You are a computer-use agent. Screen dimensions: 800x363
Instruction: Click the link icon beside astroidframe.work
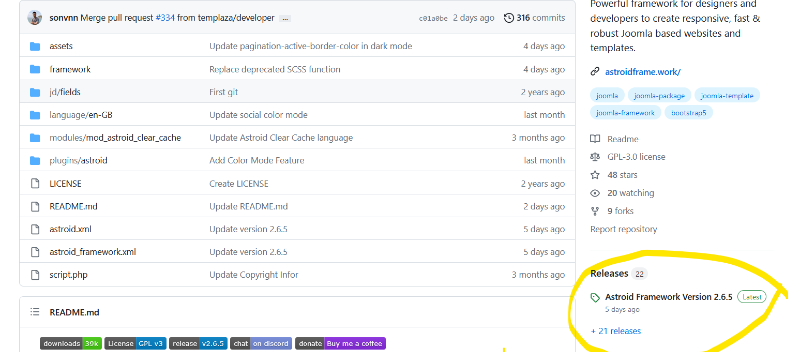595,72
